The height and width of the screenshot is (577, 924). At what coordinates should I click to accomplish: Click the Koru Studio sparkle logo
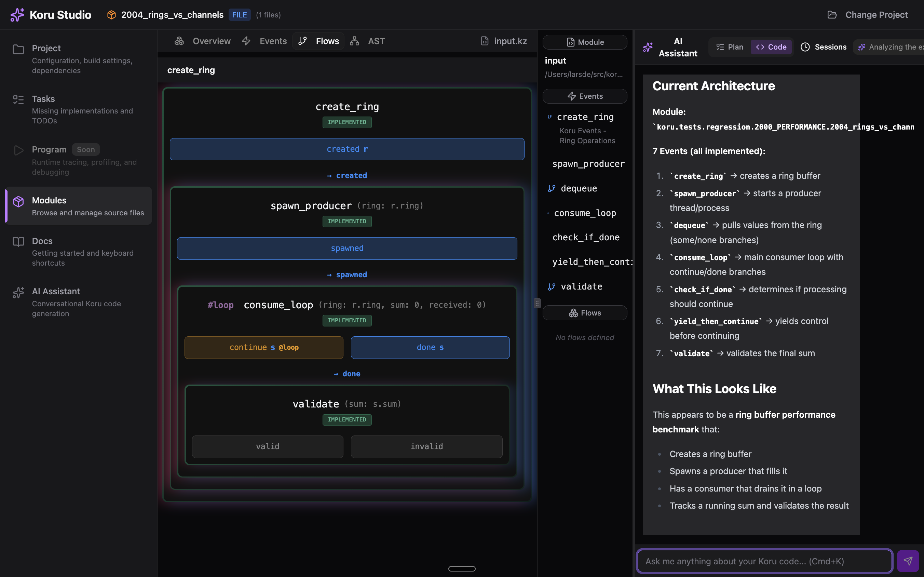click(17, 14)
